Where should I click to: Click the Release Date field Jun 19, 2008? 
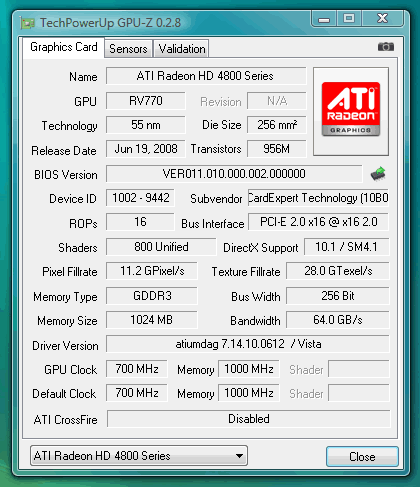146,149
